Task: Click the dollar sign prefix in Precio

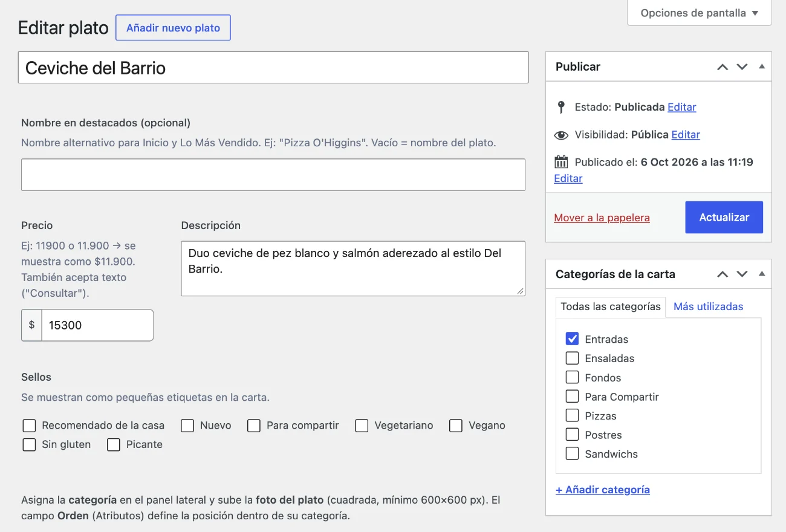Action: tap(32, 325)
